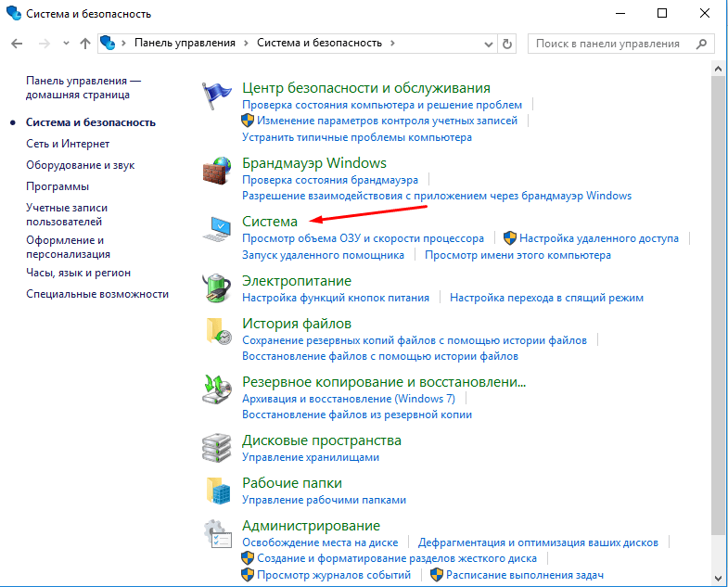Select Программы in the sidebar

click(x=57, y=186)
